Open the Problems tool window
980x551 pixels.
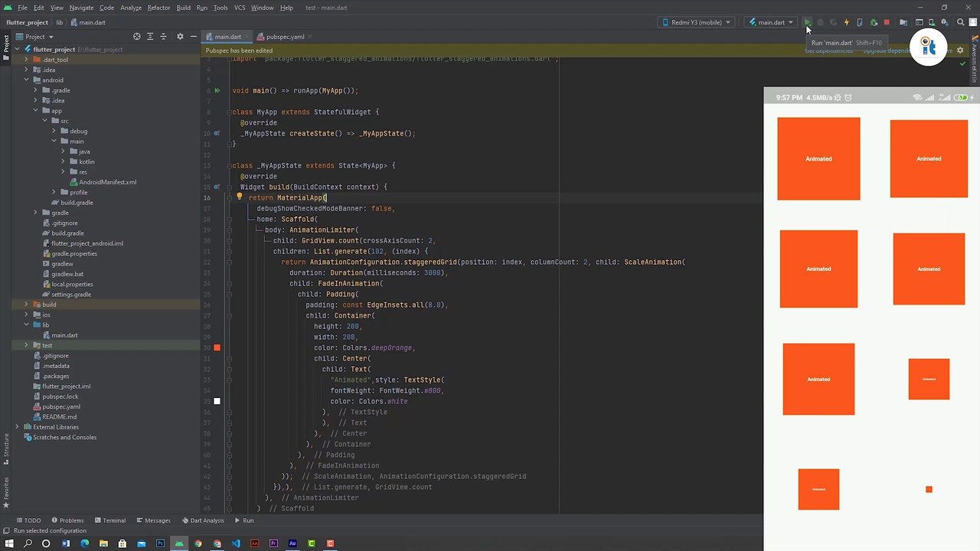pos(67,520)
